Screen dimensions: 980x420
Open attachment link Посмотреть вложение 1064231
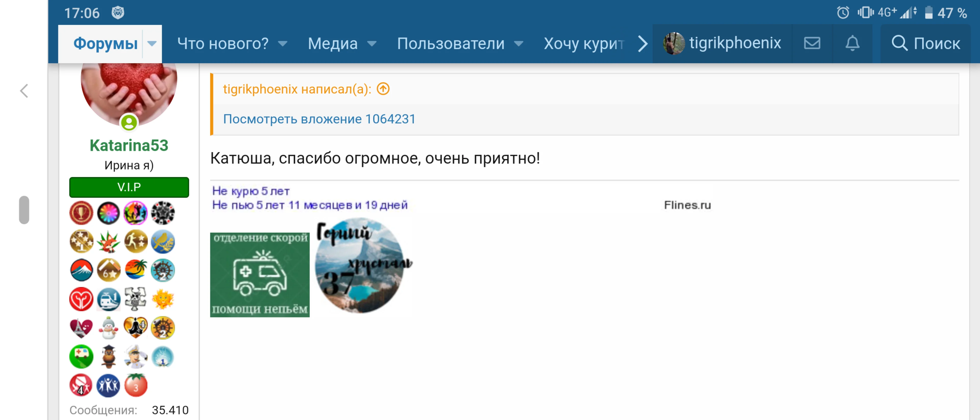(319, 119)
